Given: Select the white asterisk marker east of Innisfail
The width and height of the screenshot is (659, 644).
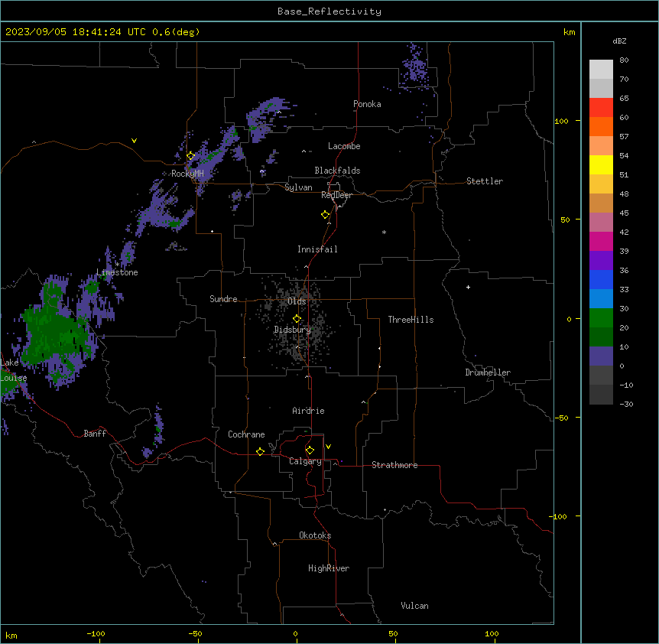Looking at the screenshot, I should (384, 232).
